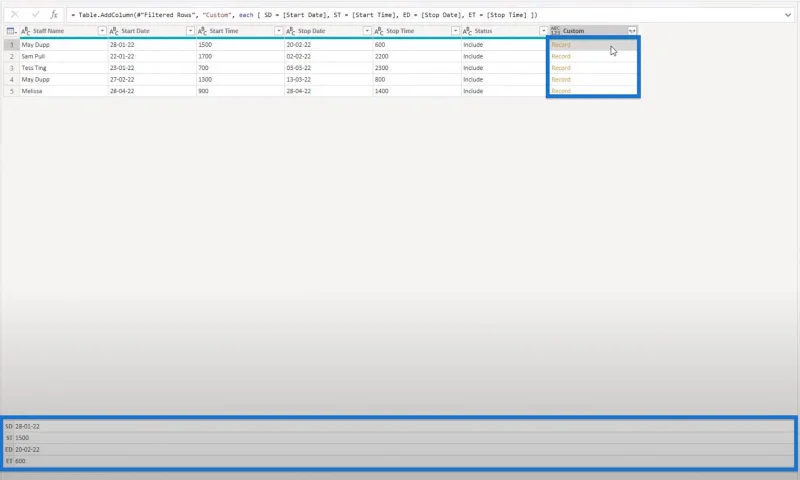The image size is (800, 480).
Task: Click start date cell 27-02-22
Action: 152,80
